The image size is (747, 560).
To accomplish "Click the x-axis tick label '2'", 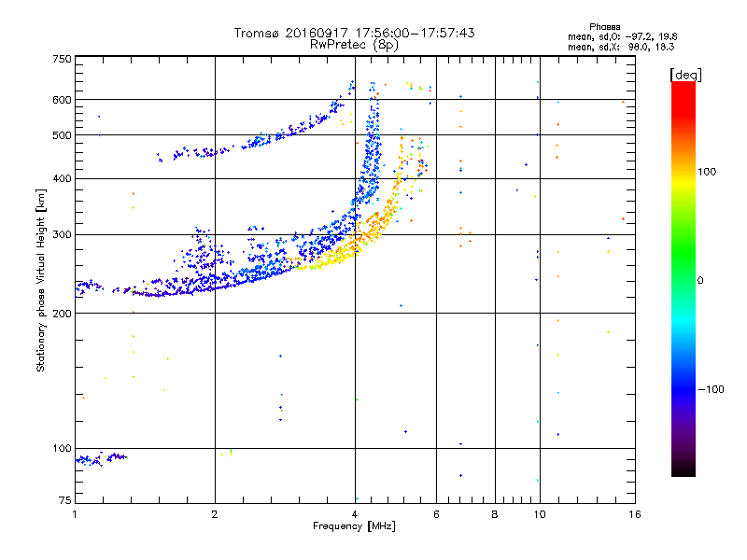I will (215, 514).
